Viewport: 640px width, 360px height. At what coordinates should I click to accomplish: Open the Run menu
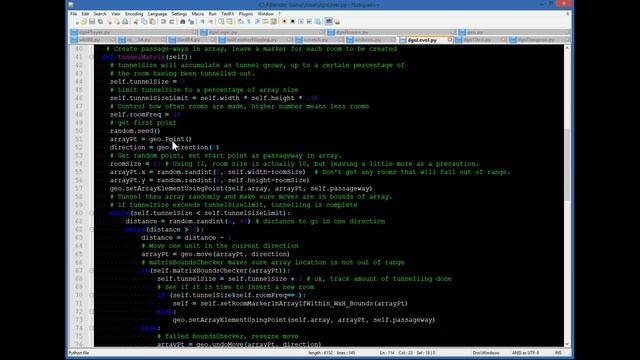212,14
